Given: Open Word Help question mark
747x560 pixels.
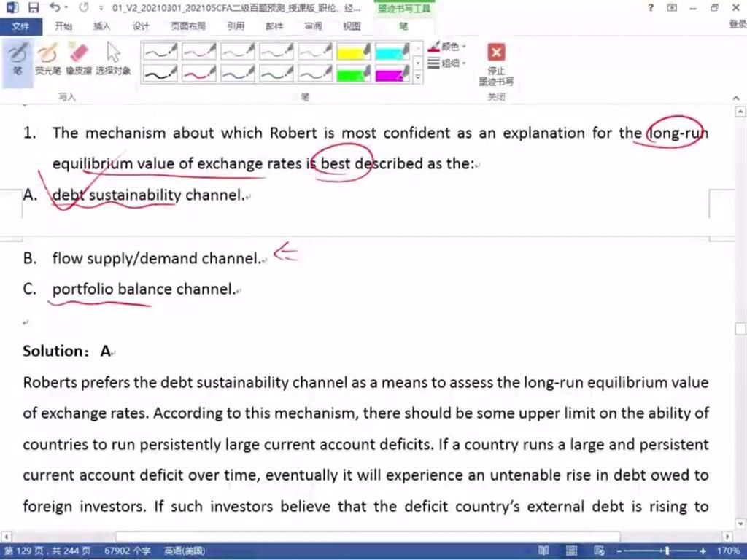Looking at the screenshot, I should point(650,7).
